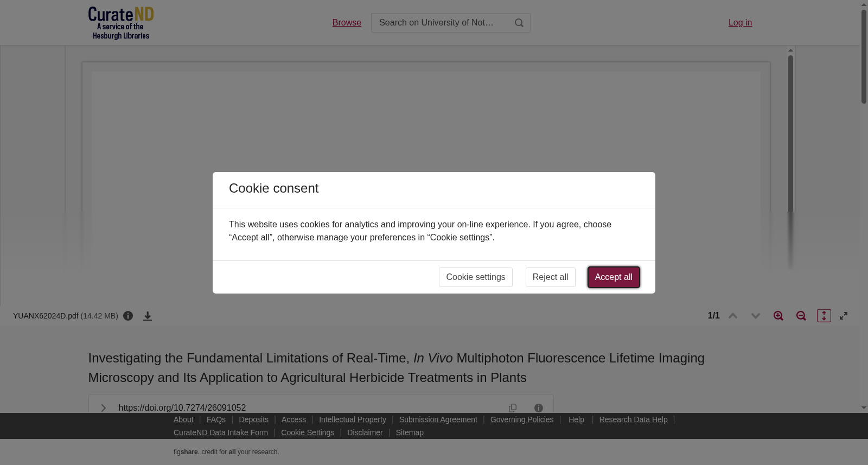Click the figshare footer credit text
Viewport: 868px width, 465px height.
pyautogui.click(x=226, y=452)
